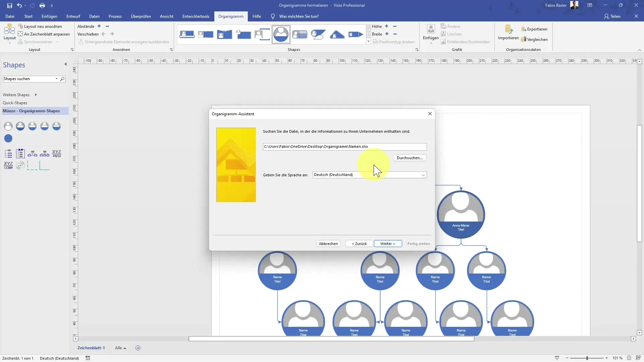Click Durchsuchen to browse for file
644x362 pixels.
coord(410,158)
